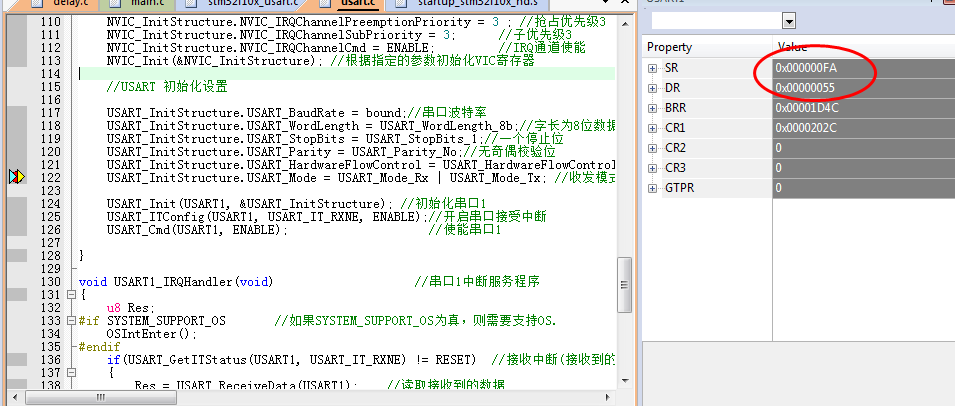Click the NVIC_IRQChannelSubPriority = 3 line
The height and width of the screenshot is (406, 955).
(x=281, y=35)
